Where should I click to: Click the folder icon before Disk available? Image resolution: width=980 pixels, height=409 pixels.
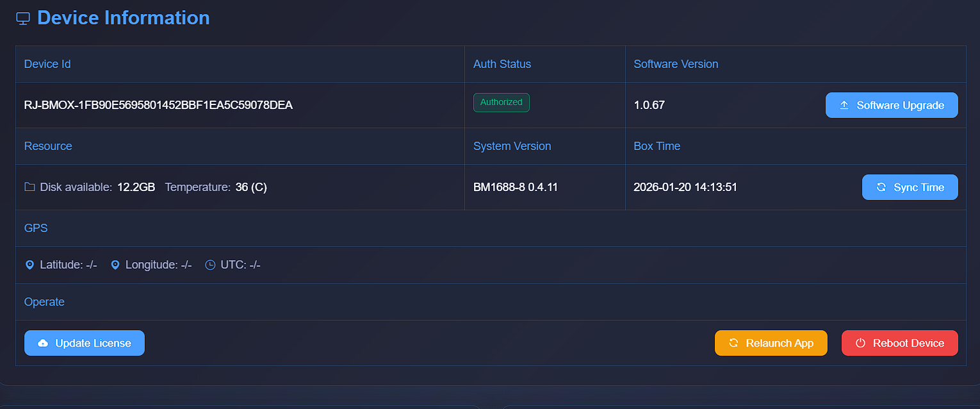pyautogui.click(x=29, y=187)
